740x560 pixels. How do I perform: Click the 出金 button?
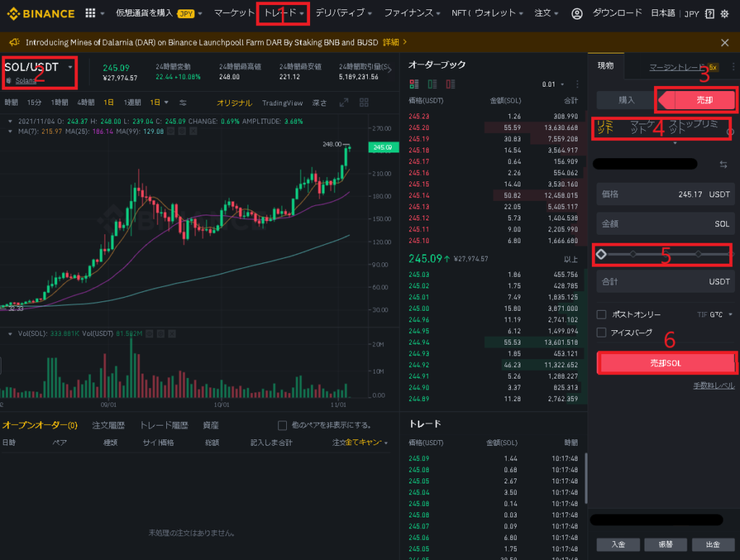pos(713,544)
